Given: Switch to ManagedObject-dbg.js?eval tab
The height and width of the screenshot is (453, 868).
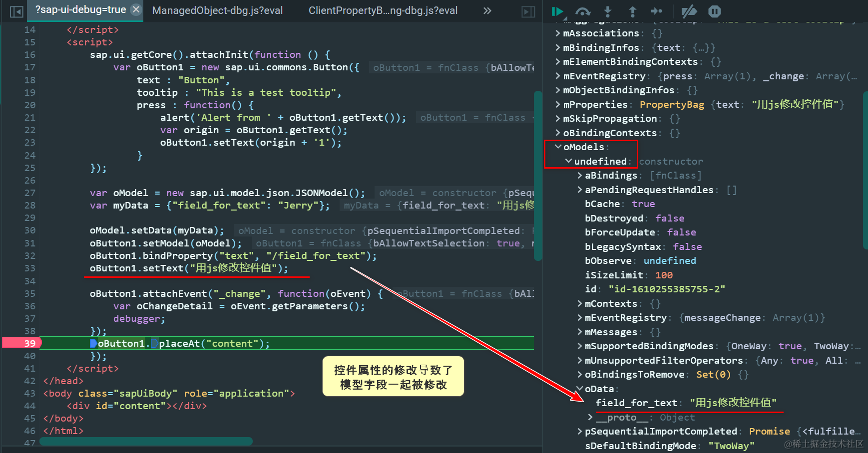Looking at the screenshot, I should tap(217, 10).
